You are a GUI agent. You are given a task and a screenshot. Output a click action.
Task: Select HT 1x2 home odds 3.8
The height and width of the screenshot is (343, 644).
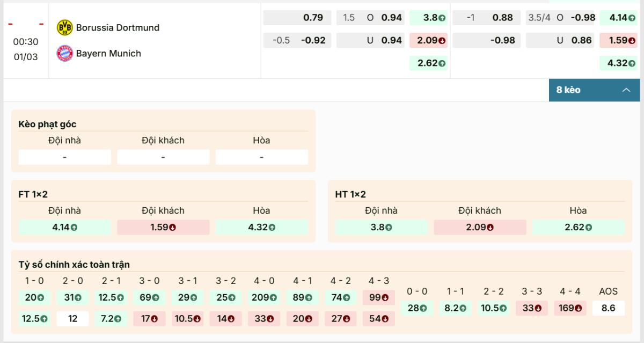(x=381, y=227)
